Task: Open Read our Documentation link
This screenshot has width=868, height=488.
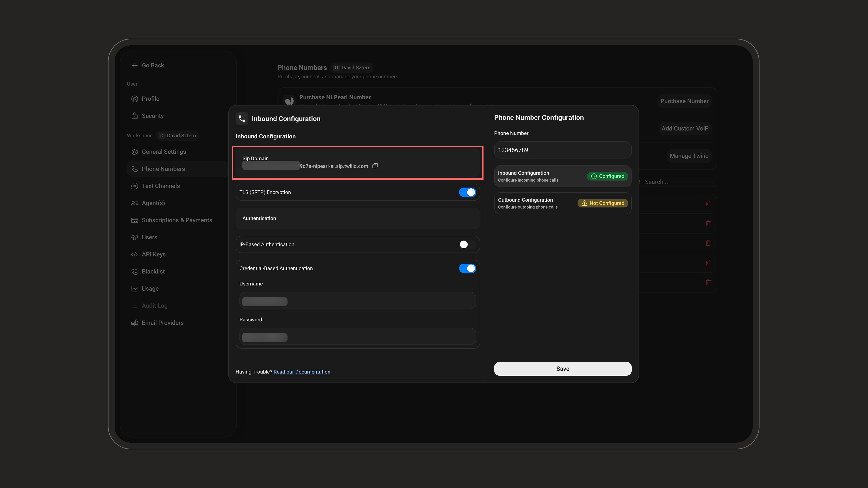Action: coord(302,372)
